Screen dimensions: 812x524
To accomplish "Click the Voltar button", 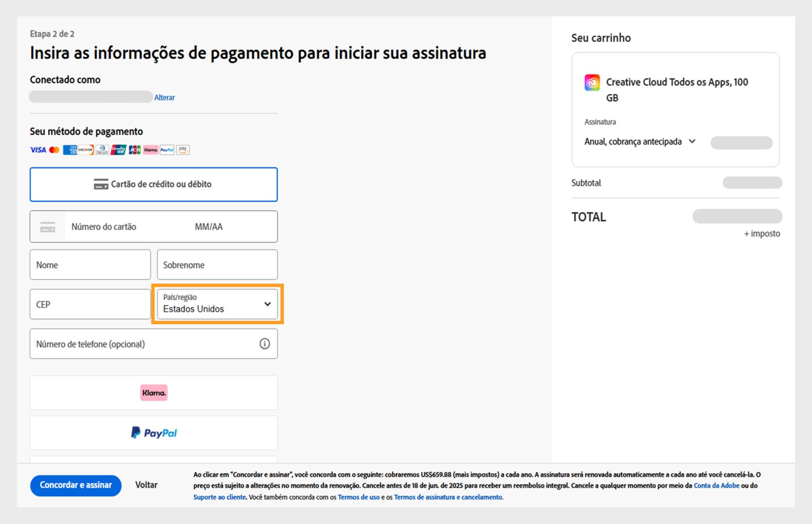I will click(x=146, y=485).
